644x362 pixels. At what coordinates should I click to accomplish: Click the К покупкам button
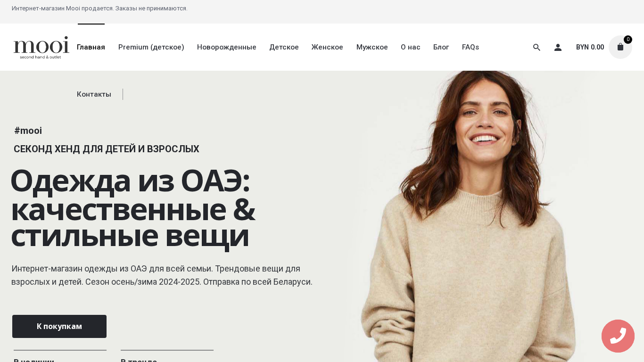tap(59, 326)
